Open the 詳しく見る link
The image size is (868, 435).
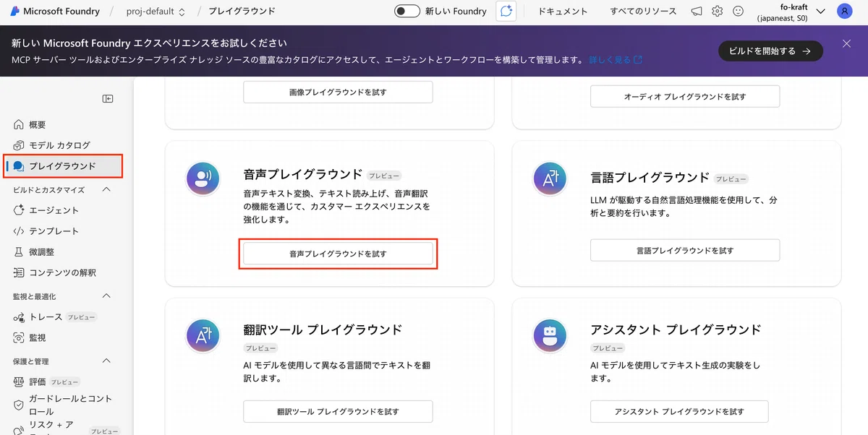615,60
